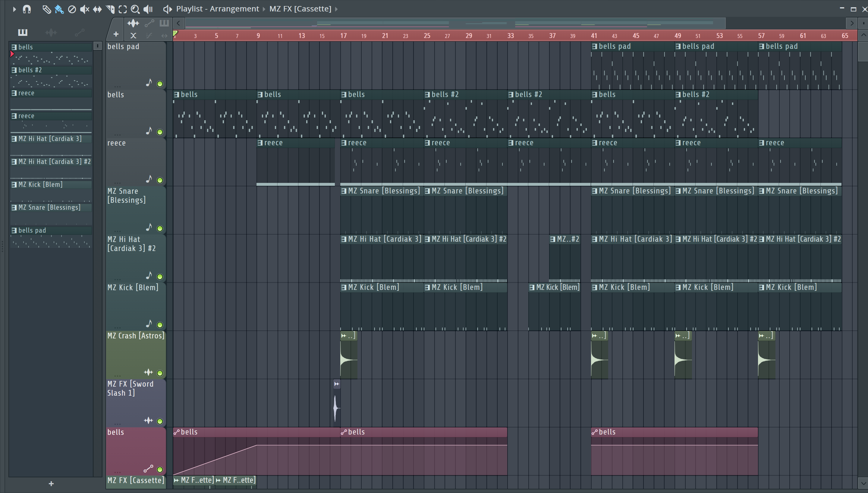
Task: Select the Zoom magnifier tool
Action: [x=135, y=9]
